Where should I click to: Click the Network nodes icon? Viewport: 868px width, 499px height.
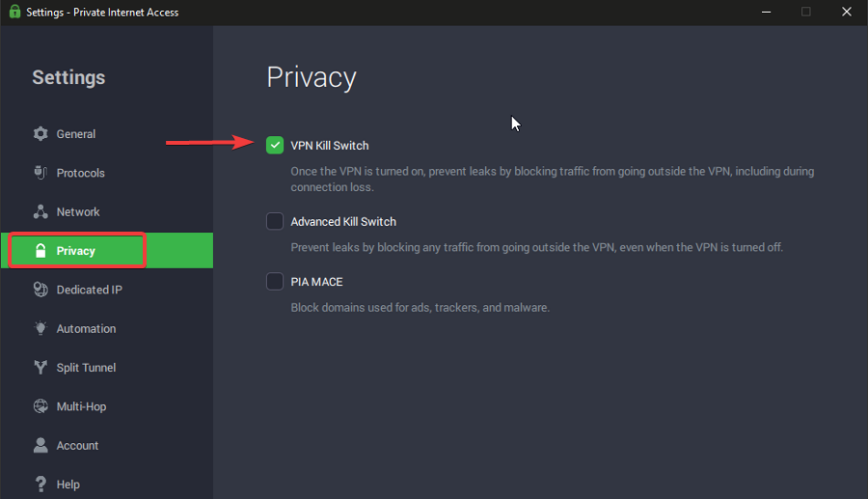click(x=41, y=212)
